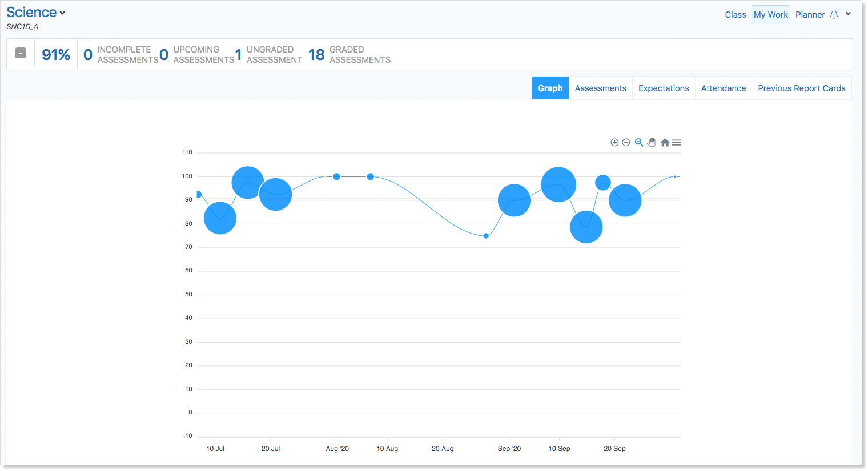
Task: Open the Planner link
Action: [810, 15]
